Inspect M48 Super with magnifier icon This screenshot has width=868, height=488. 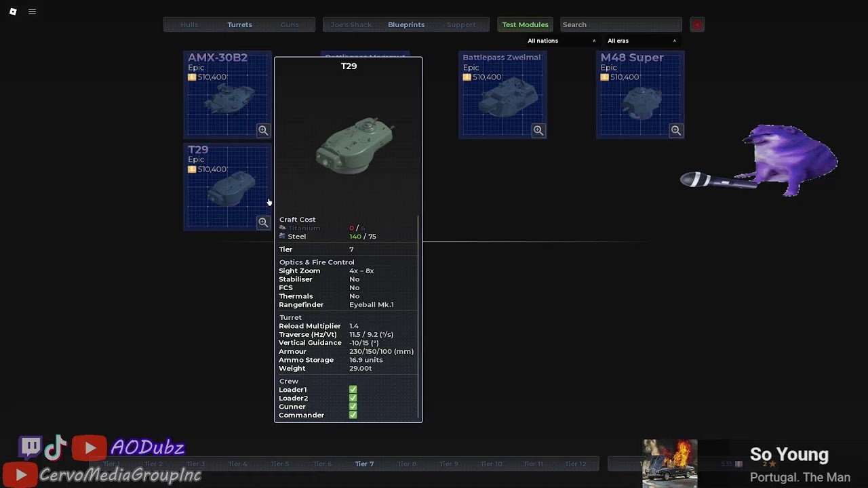click(676, 130)
